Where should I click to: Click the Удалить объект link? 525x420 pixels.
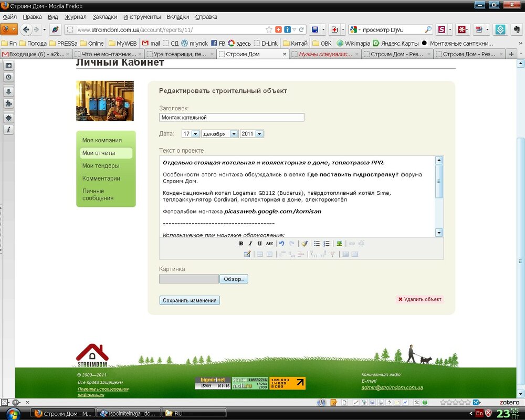[x=419, y=299]
